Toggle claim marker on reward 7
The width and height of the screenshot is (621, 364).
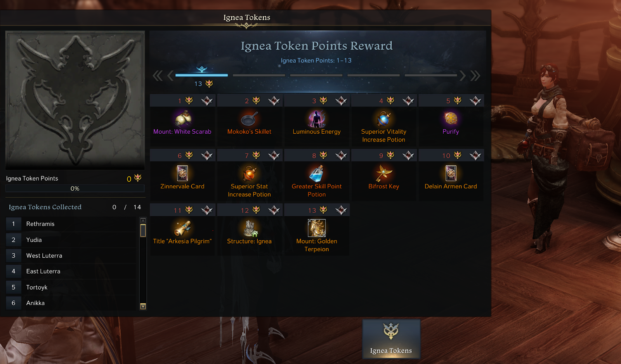coord(274,155)
